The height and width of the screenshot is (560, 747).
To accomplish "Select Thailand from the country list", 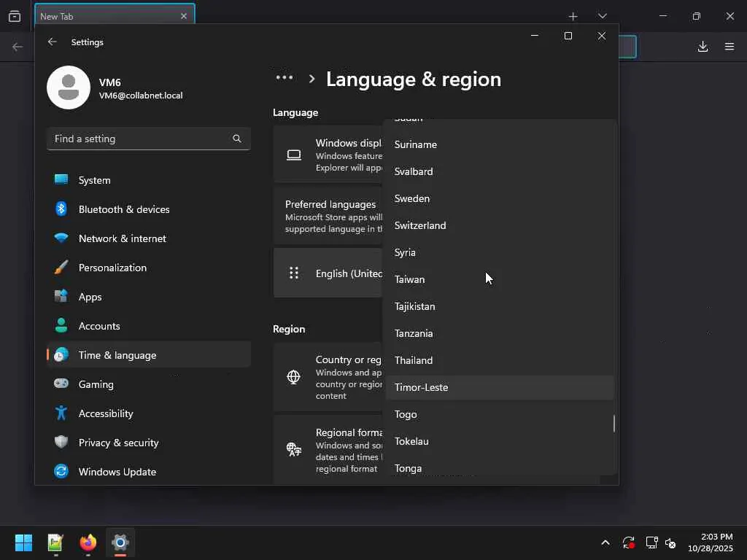I will pyautogui.click(x=499, y=360).
